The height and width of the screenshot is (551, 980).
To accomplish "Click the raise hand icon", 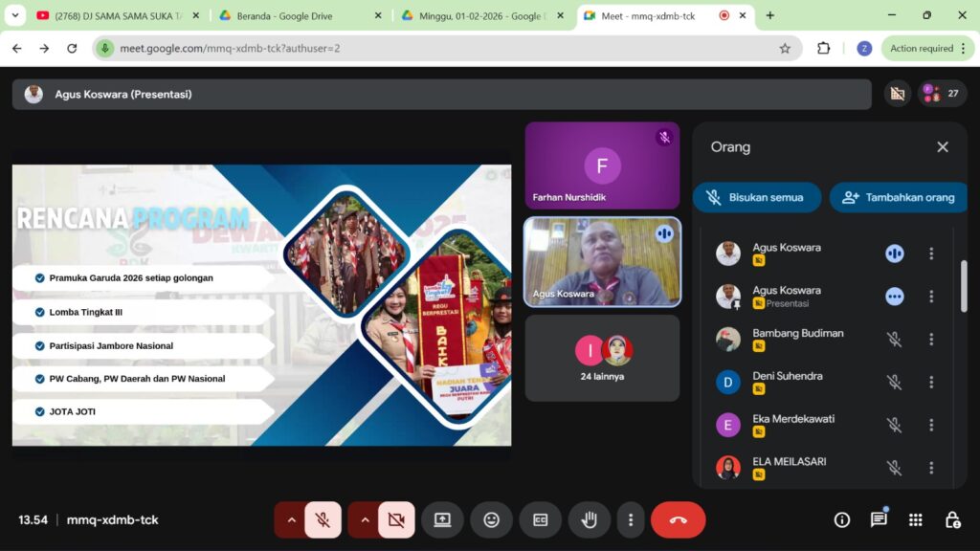I will (590, 519).
